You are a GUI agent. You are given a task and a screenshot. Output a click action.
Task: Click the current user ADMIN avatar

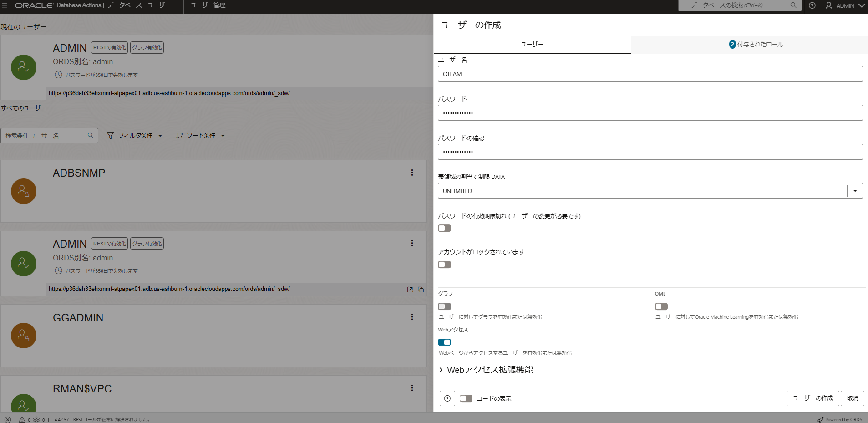[x=24, y=67]
